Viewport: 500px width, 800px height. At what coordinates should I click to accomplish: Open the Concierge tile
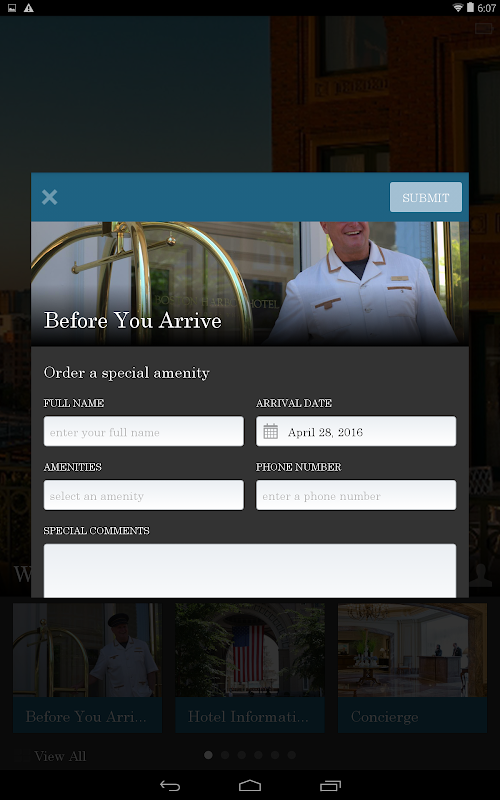pos(412,668)
